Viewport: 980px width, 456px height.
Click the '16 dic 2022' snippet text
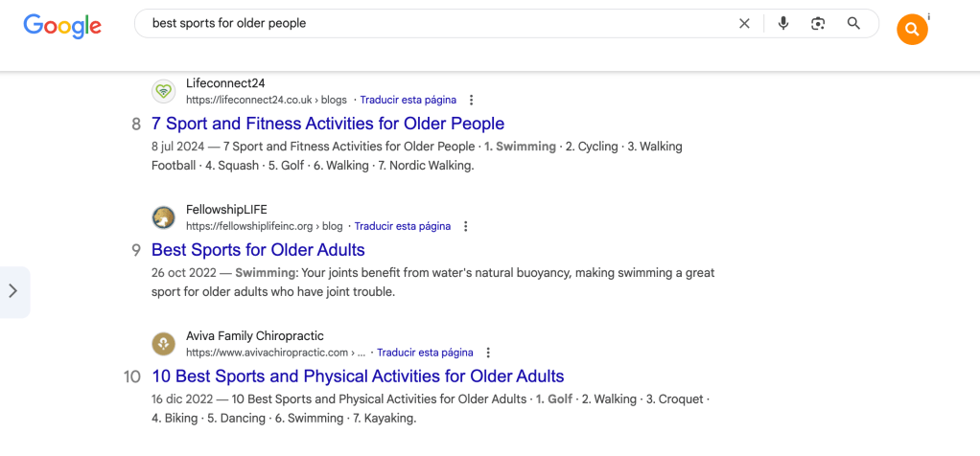click(431, 408)
